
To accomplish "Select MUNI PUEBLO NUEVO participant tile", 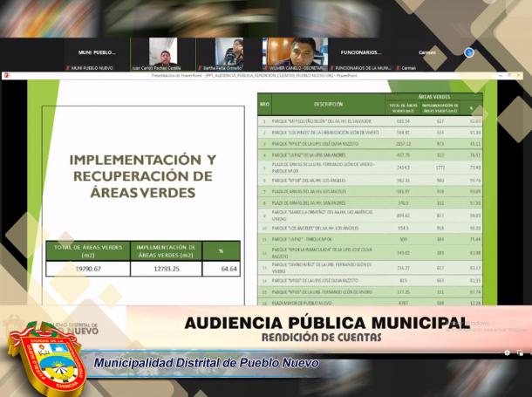I will (96, 53).
